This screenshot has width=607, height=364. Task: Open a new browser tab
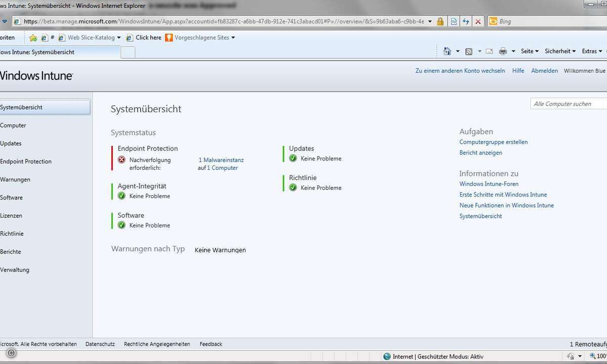point(128,53)
